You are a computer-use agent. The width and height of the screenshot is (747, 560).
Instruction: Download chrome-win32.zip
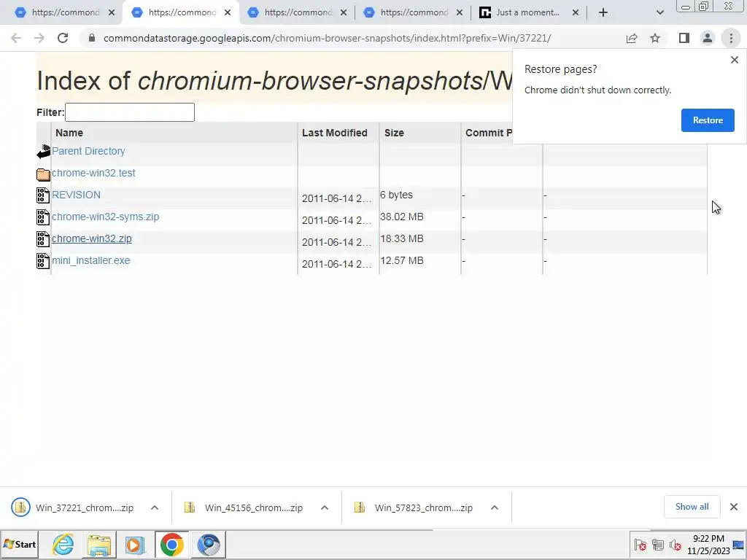91,238
